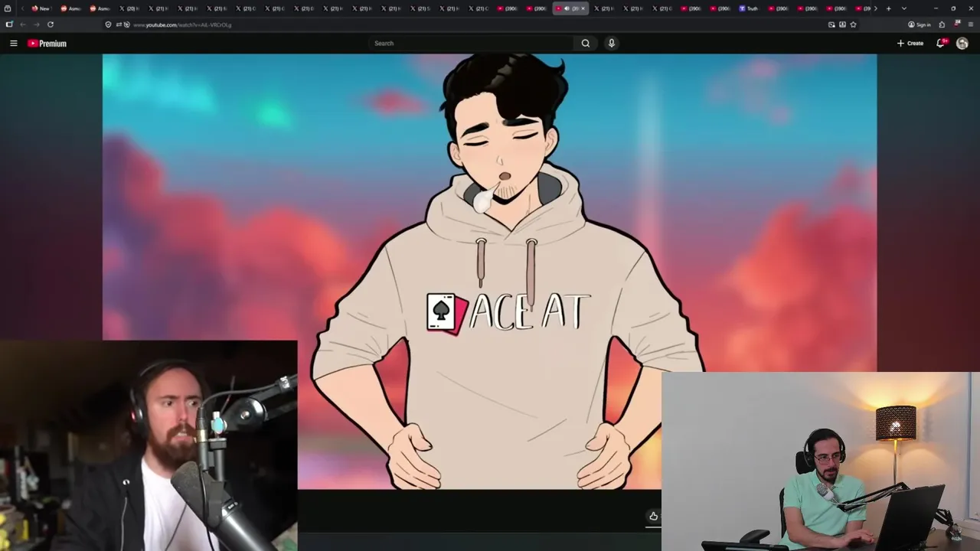
Task: Mute the playing YouTube tab
Action: point(567,8)
